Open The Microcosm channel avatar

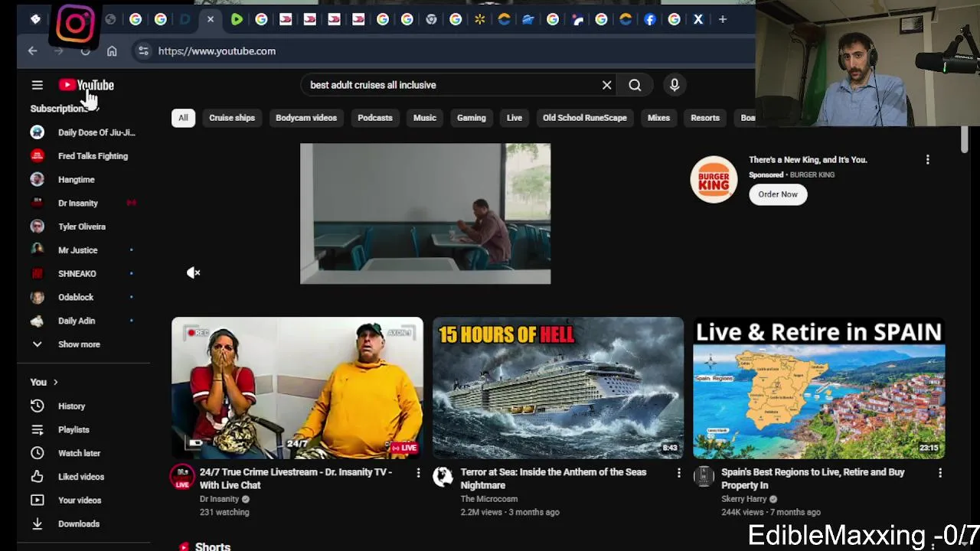443,477
